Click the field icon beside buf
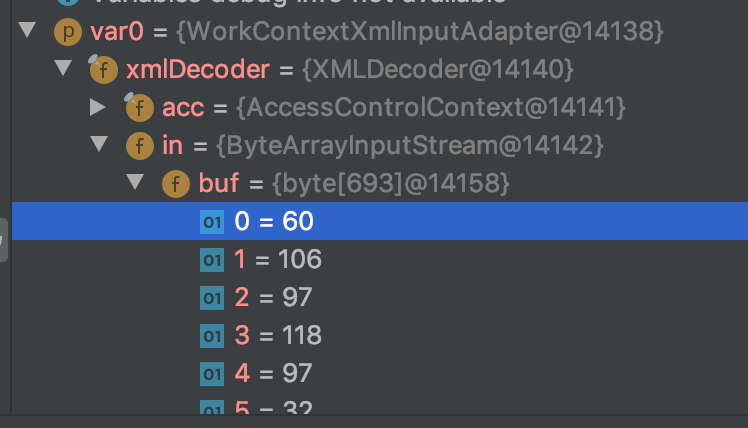The image size is (748, 428). [176, 184]
